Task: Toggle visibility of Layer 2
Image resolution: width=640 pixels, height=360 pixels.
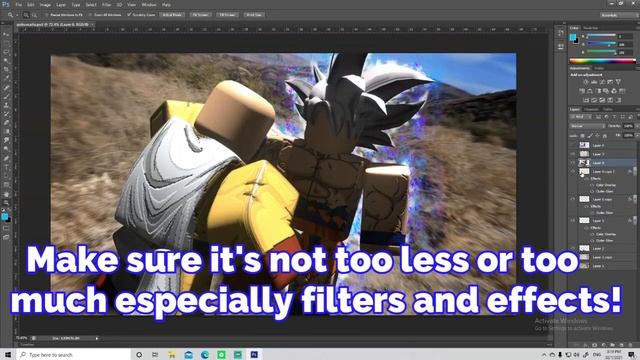Action: point(573,248)
